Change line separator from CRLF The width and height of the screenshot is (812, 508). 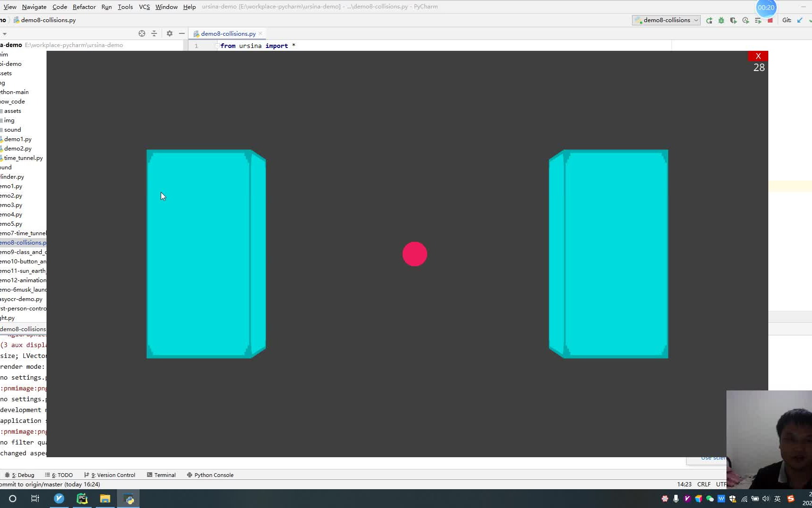click(704, 484)
